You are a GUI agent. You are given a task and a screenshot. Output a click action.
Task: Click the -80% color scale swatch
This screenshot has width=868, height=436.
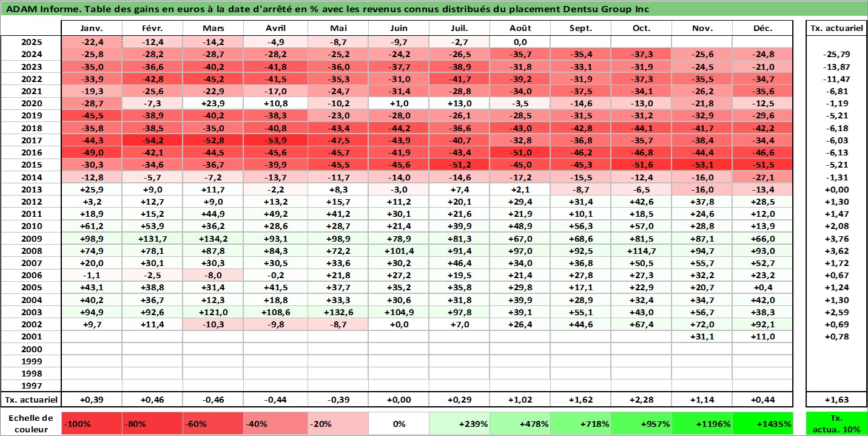[153, 423]
